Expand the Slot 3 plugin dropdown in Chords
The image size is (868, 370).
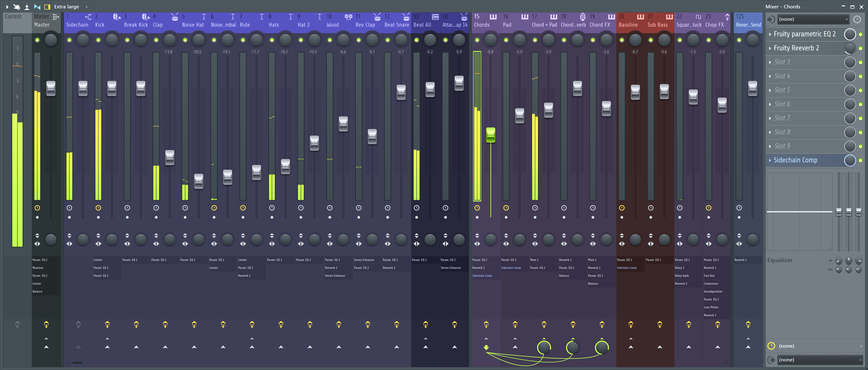(771, 61)
